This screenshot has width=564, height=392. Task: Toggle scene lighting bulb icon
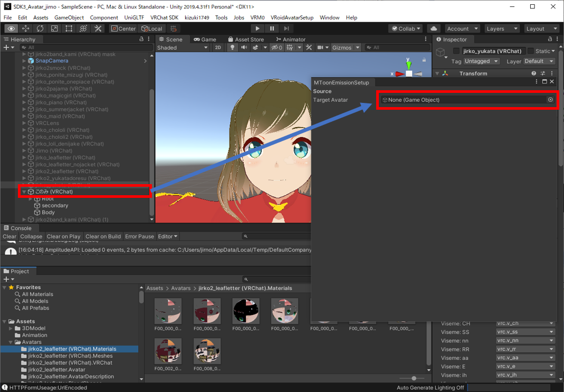coord(232,47)
